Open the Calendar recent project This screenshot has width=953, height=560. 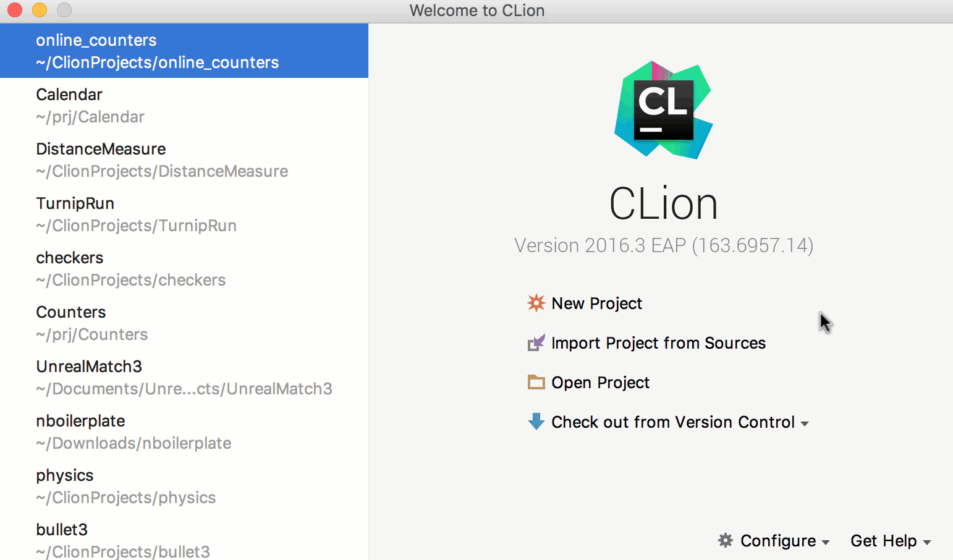coord(184,105)
